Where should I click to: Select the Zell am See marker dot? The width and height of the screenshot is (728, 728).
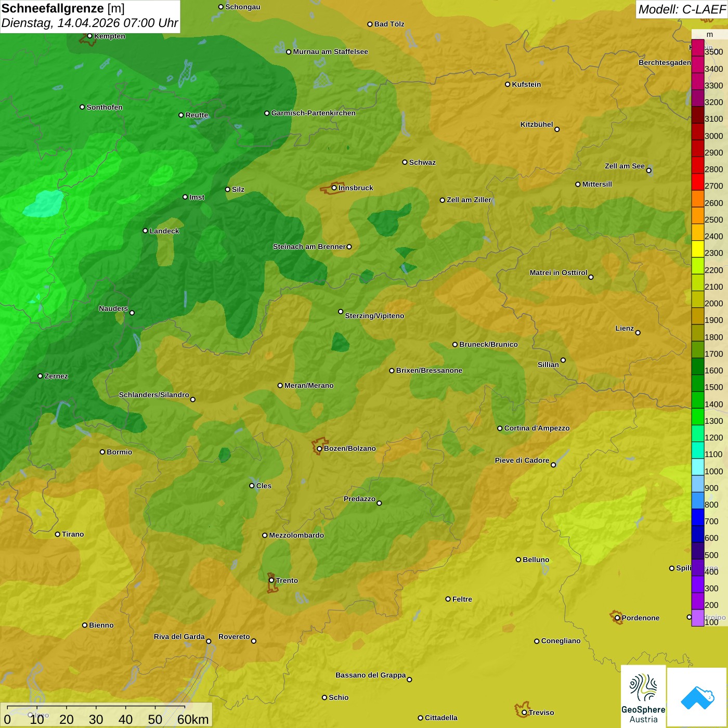click(x=648, y=170)
